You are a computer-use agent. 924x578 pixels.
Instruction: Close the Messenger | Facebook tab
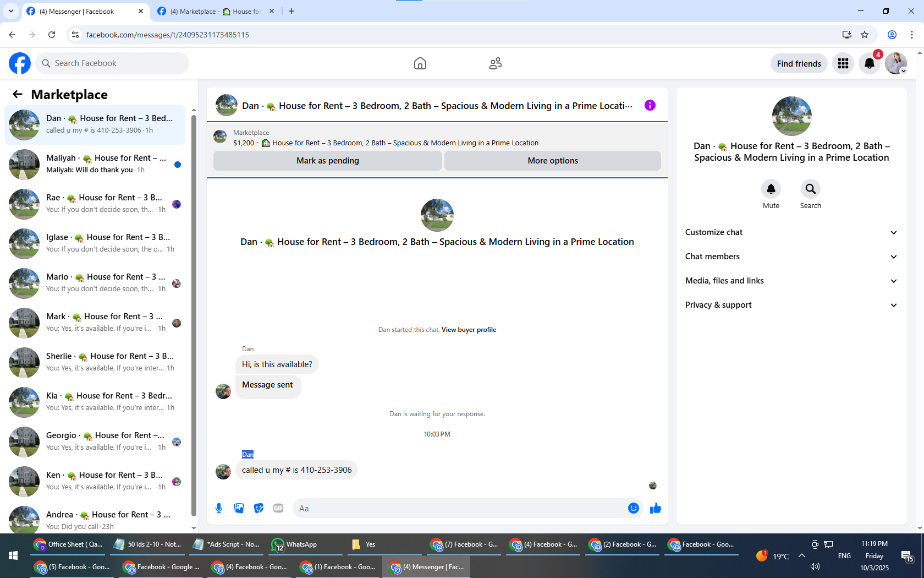coord(141,11)
